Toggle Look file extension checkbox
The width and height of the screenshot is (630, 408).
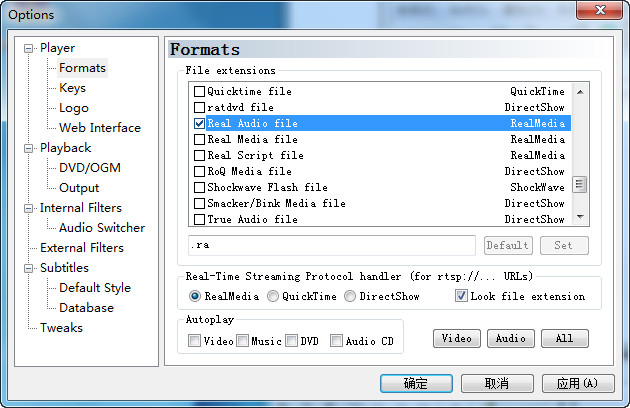pyautogui.click(x=461, y=296)
